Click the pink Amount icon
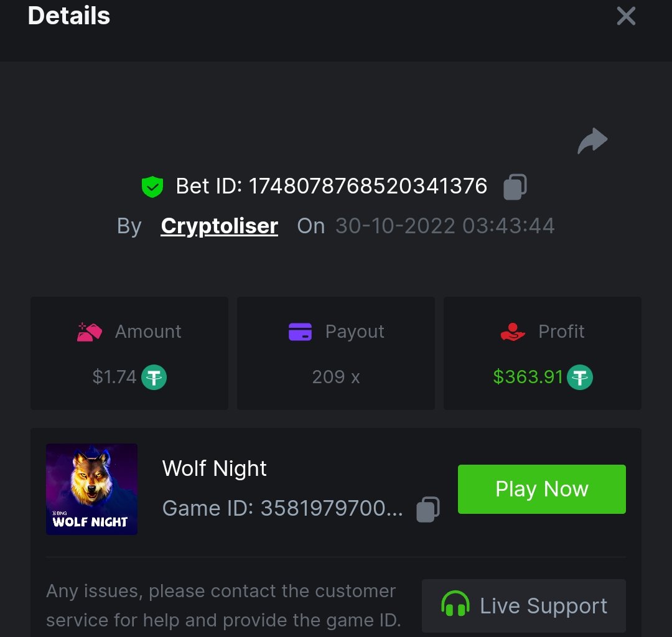The width and height of the screenshot is (672, 637). [x=90, y=332]
